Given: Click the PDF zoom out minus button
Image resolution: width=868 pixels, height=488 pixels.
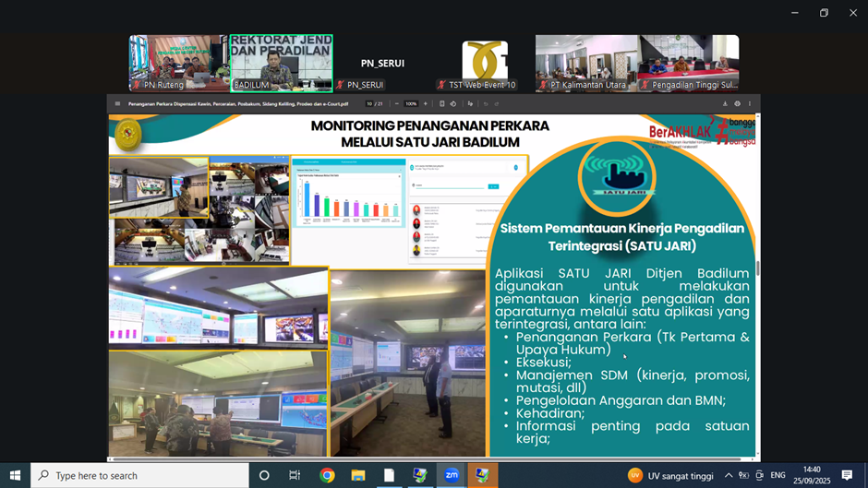Looking at the screenshot, I should pos(397,103).
